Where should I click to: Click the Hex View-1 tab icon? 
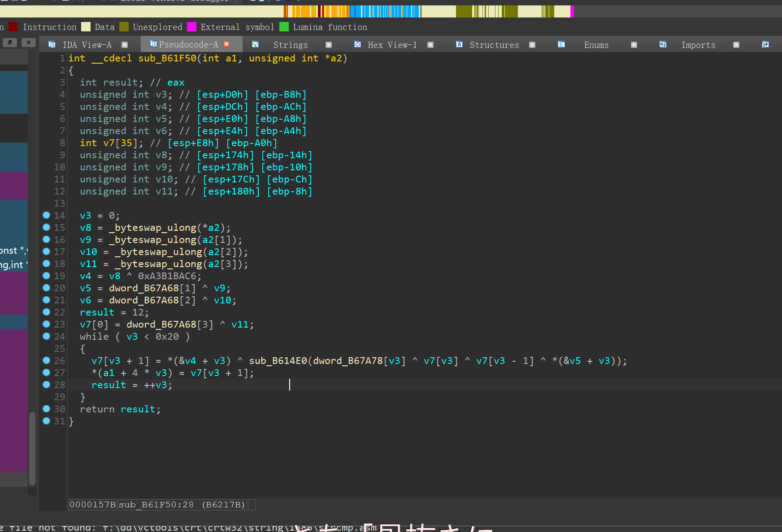point(357,44)
